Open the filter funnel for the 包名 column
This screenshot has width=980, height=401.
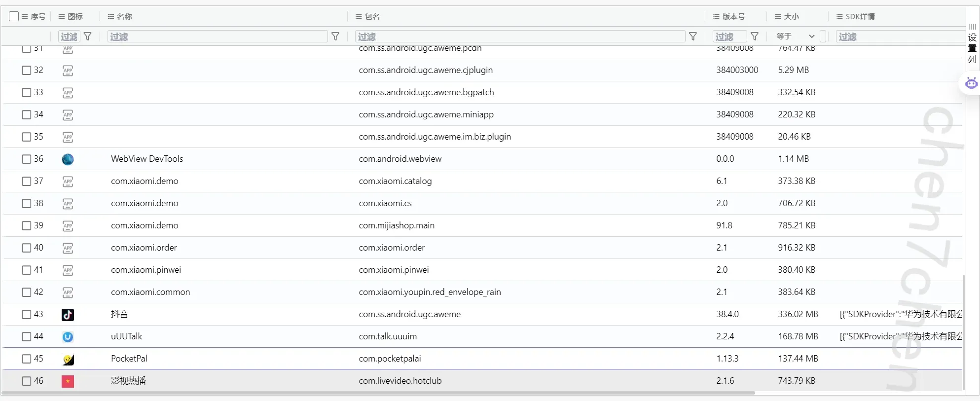(x=693, y=36)
